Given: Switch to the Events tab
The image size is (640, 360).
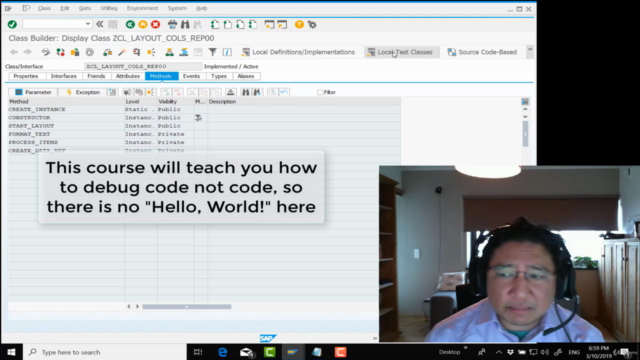Looking at the screenshot, I should [x=191, y=76].
